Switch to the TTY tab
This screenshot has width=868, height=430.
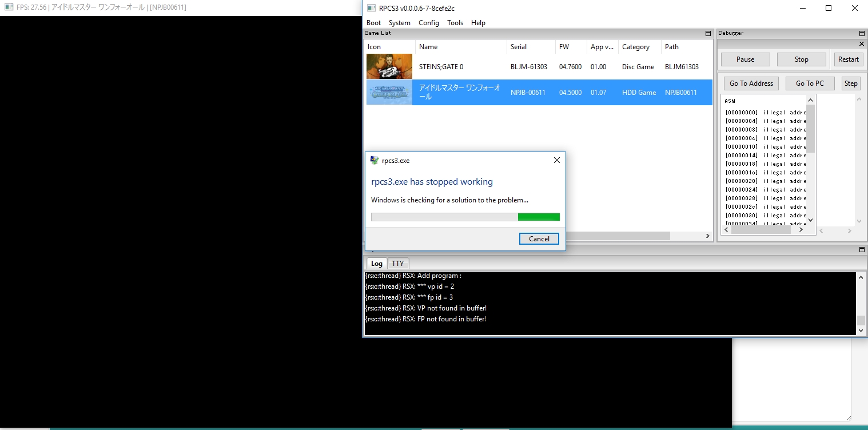(x=397, y=264)
